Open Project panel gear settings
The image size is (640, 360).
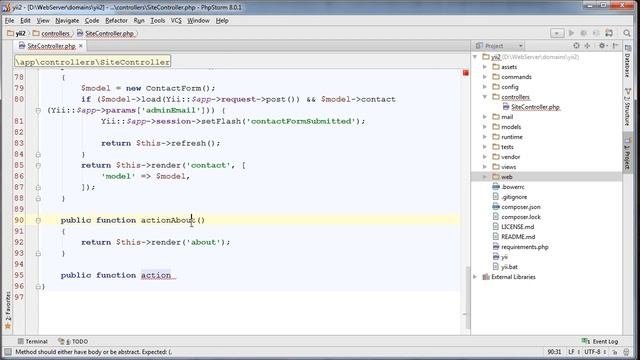(x=602, y=46)
